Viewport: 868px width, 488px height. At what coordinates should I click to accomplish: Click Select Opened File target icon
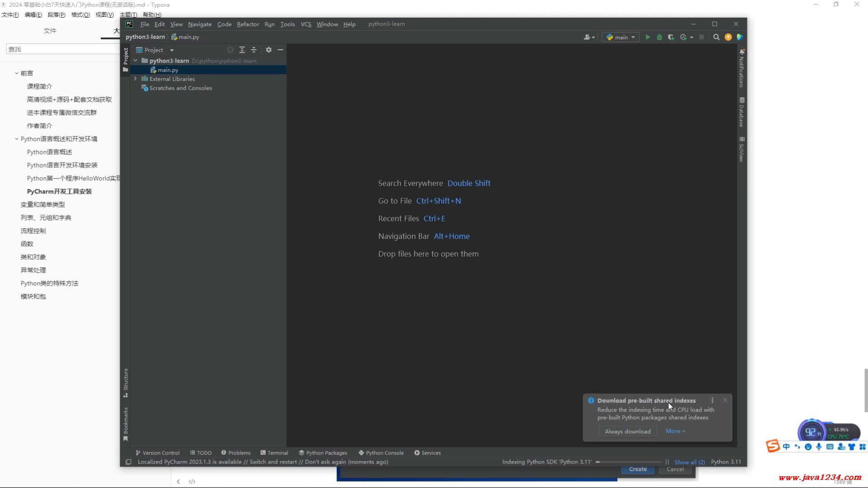point(230,50)
